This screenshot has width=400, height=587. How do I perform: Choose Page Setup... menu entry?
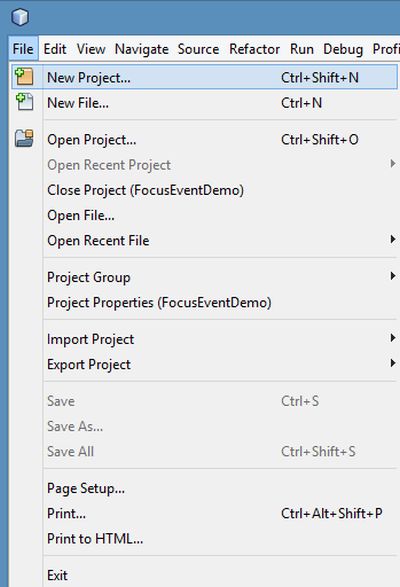click(x=86, y=489)
